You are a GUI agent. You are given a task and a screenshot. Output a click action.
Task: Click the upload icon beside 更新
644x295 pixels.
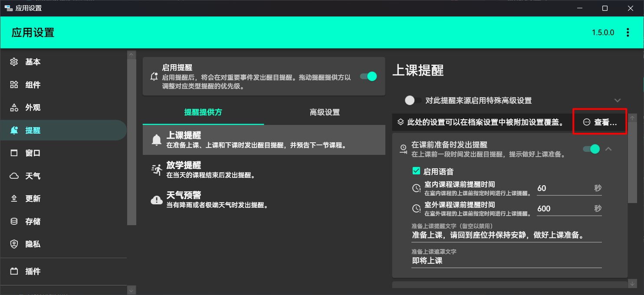point(14,199)
